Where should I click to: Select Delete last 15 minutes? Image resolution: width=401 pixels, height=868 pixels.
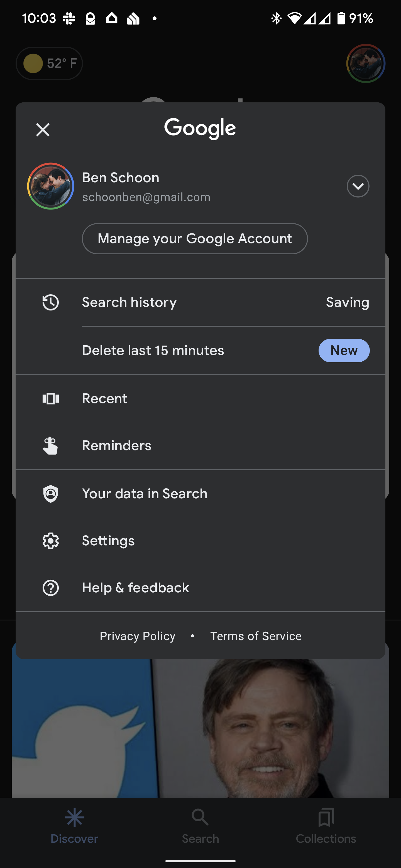tap(153, 351)
